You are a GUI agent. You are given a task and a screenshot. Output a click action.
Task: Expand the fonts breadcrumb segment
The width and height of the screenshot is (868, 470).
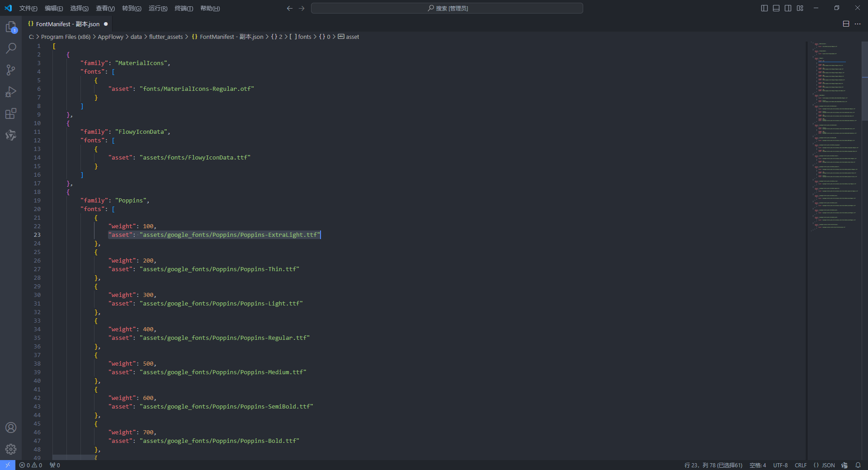click(304, 37)
